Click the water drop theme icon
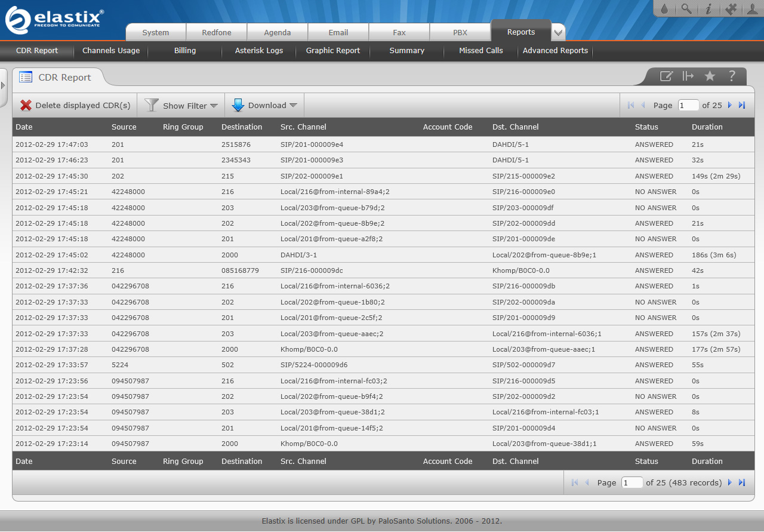The height and width of the screenshot is (532, 764). coord(665,8)
